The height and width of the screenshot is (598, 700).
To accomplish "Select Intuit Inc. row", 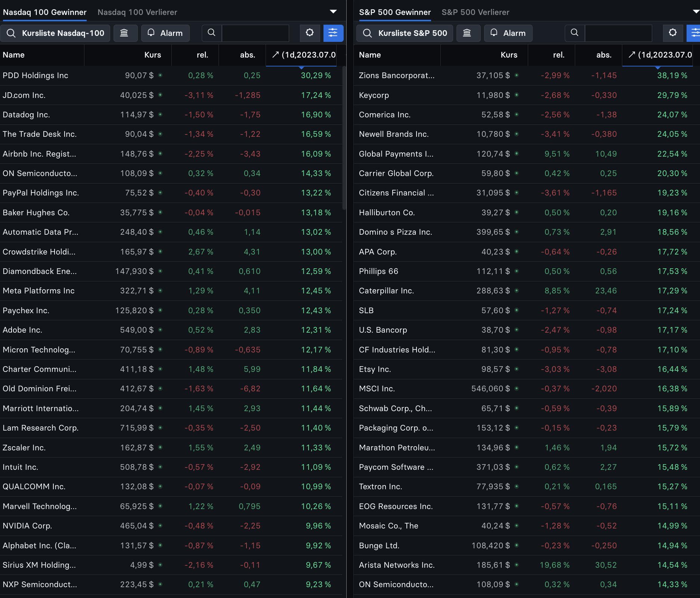I will click(x=171, y=467).
